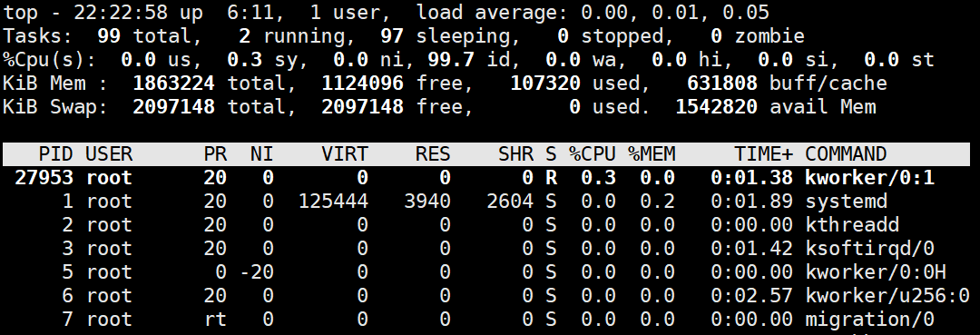Screen dimensions: 980x335
Task: Click the PID 7 in the migration/0 row
Action: point(67,320)
